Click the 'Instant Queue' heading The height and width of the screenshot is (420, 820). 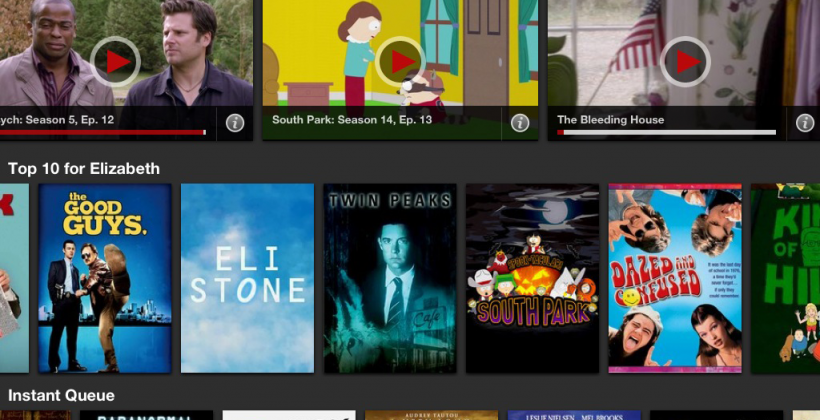[61, 395]
